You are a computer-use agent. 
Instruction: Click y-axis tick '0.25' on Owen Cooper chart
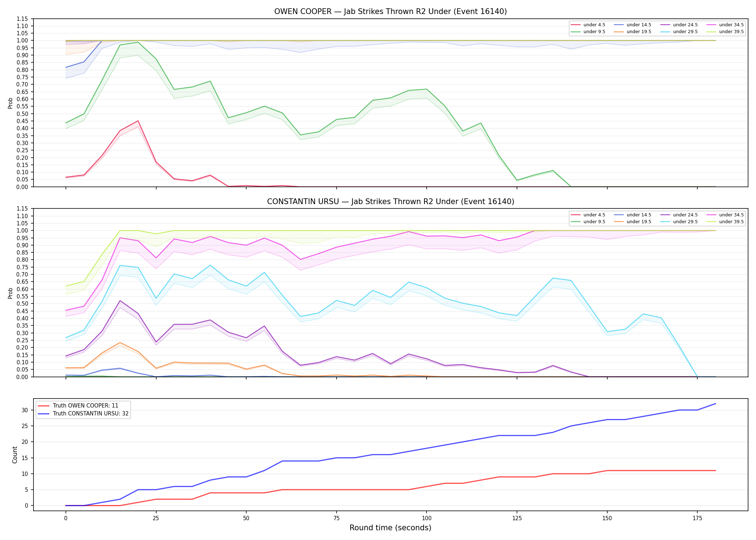tap(22, 150)
